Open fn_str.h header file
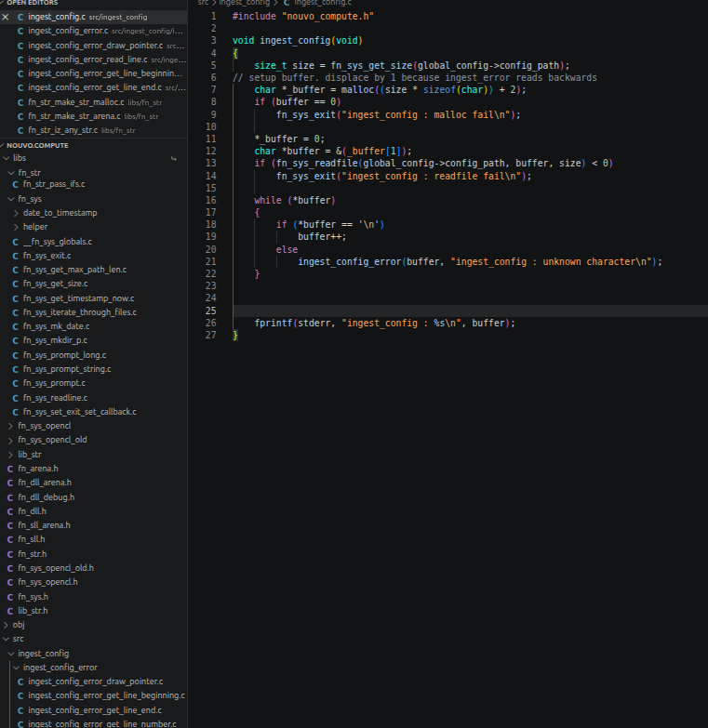 (x=32, y=554)
